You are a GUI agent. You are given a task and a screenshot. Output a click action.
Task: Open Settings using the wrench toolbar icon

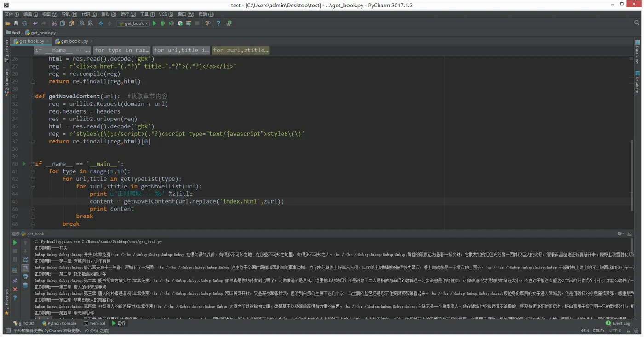(208, 23)
